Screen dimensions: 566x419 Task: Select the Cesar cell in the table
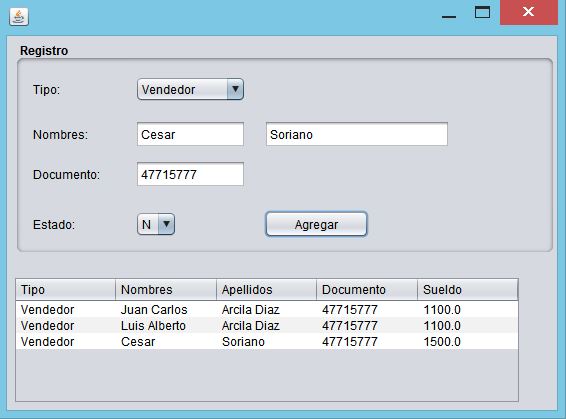[x=166, y=341]
